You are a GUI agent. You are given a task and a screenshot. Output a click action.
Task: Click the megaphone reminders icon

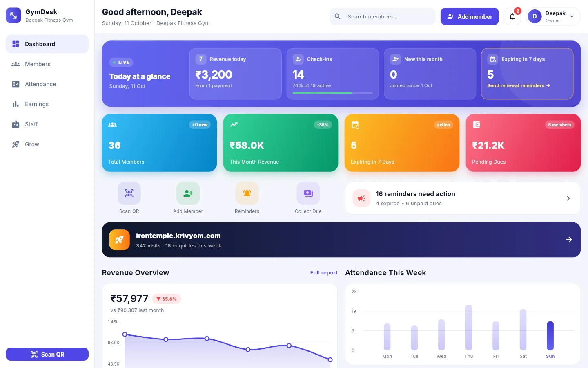[x=361, y=198]
